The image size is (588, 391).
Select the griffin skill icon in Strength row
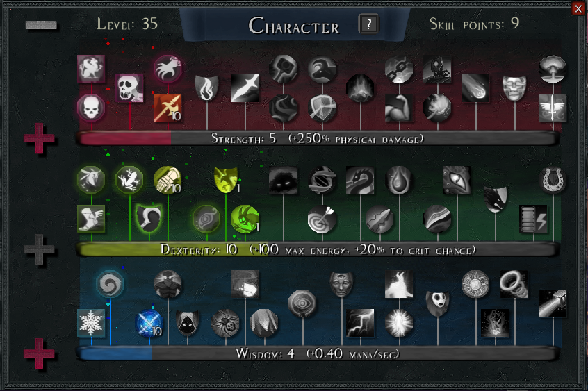point(91,69)
